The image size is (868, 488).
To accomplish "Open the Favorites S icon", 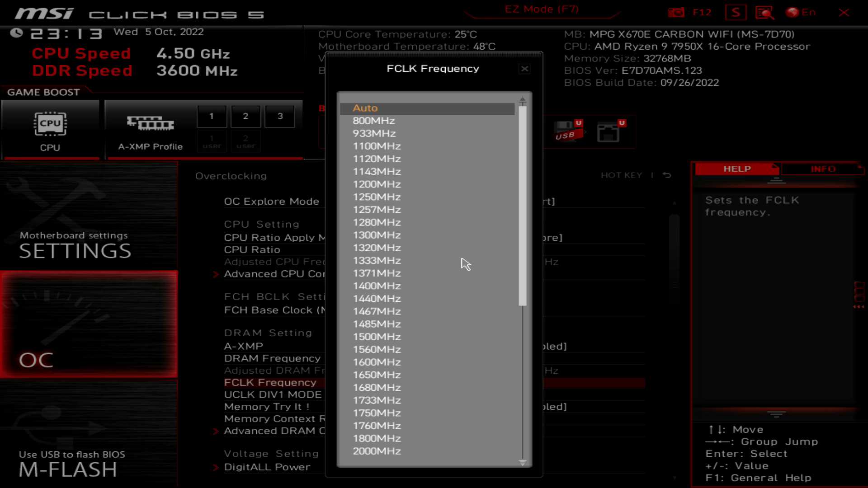I will point(736,12).
